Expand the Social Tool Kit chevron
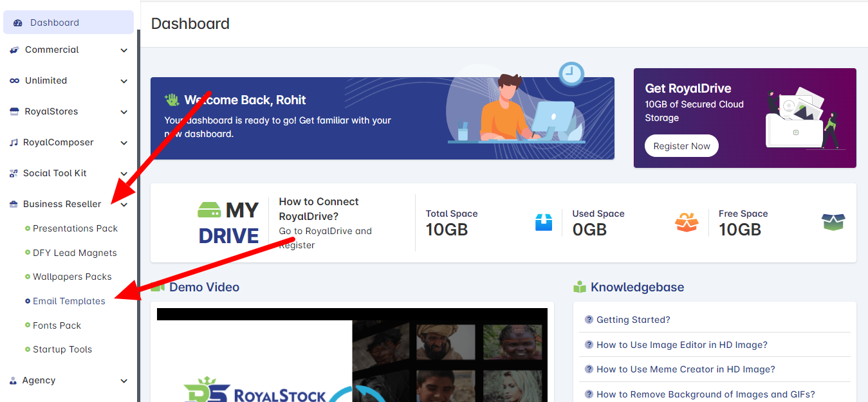868x402 pixels. [124, 174]
